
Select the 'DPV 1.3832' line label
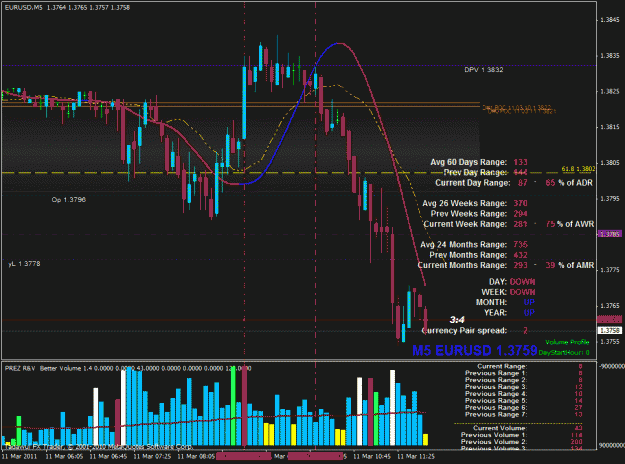click(483, 70)
